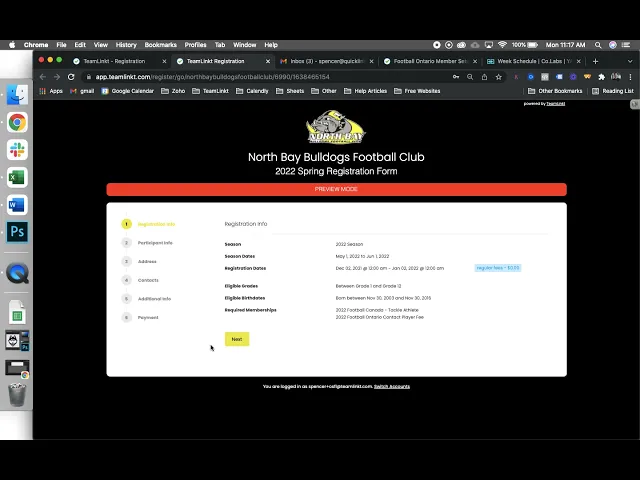Open the Profiles menu
This screenshot has height=480, width=640.
coord(196,45)
